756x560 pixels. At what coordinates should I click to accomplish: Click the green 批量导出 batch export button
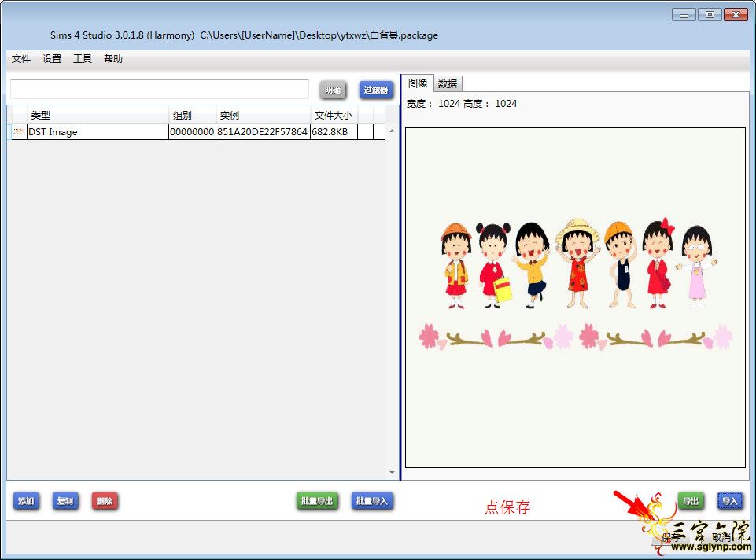317,501
